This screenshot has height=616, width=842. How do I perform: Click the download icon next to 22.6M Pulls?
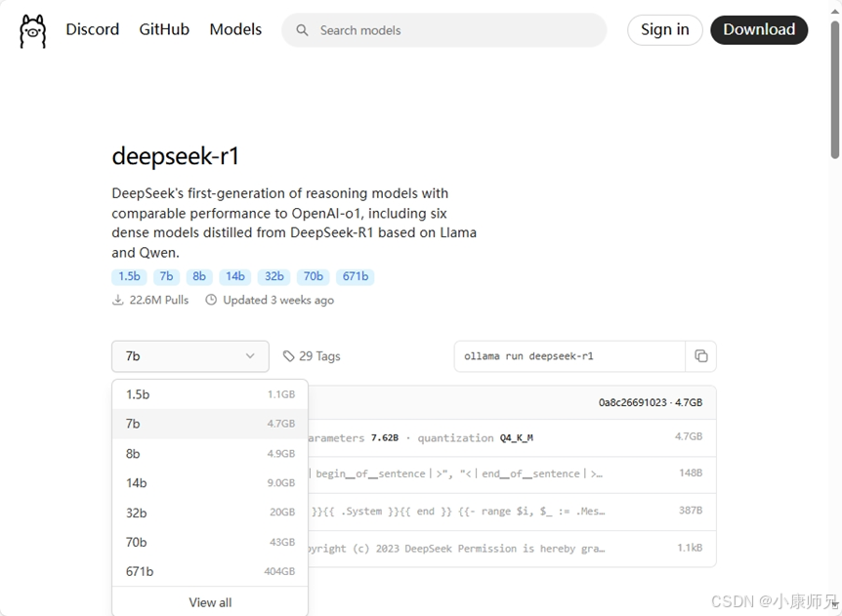click(118, 300)
